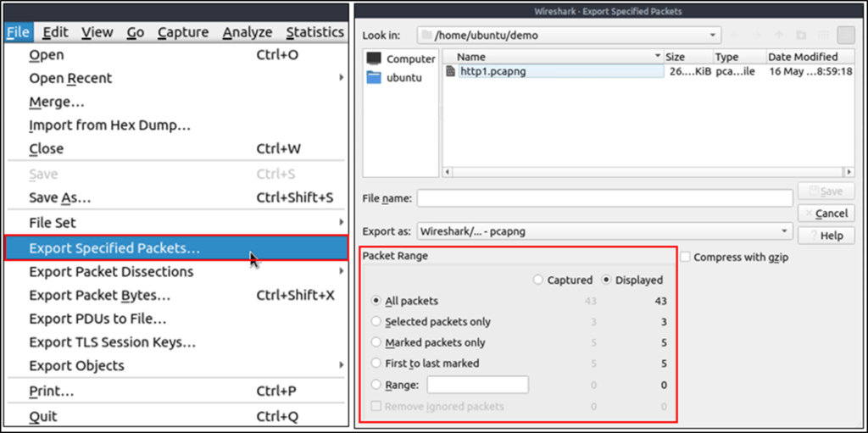Viewport: 868px width, 433px height.
Task: Click the forward navigation arrow
Action: (x=757, y=36)
